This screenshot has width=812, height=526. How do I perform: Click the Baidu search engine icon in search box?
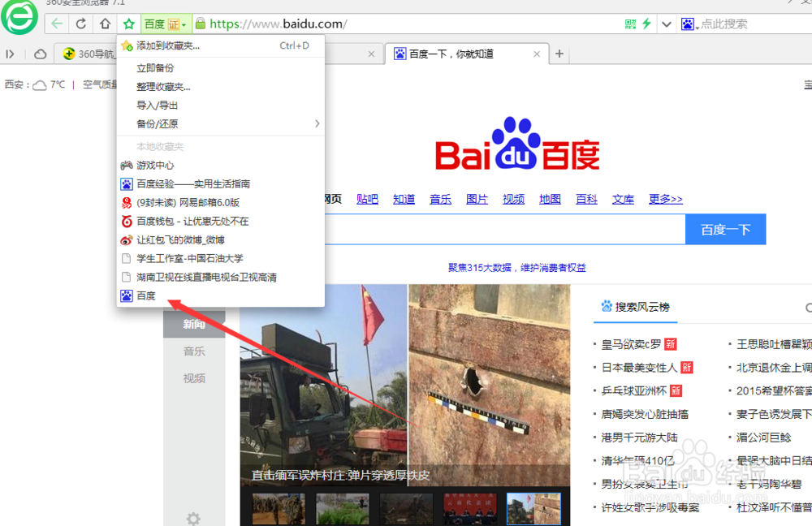click(688, 24)
